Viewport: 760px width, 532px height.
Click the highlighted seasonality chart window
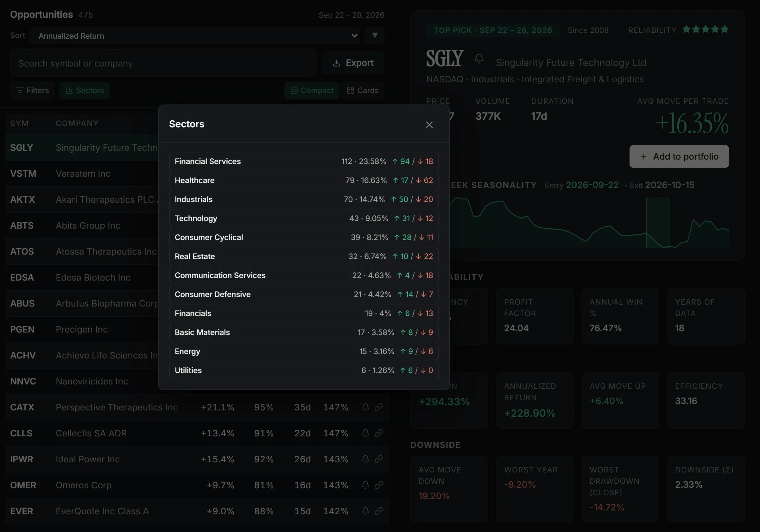[x=657, y=222]
